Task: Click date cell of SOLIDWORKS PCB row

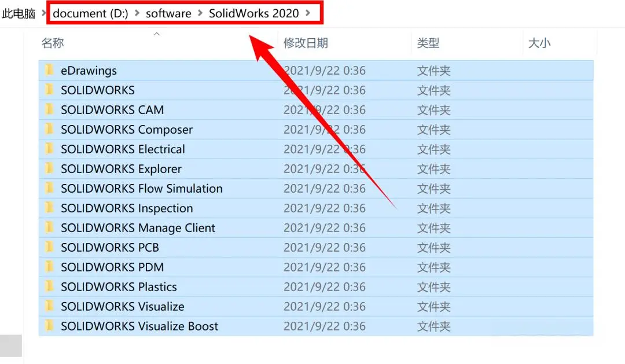Action: pos(325,247)
